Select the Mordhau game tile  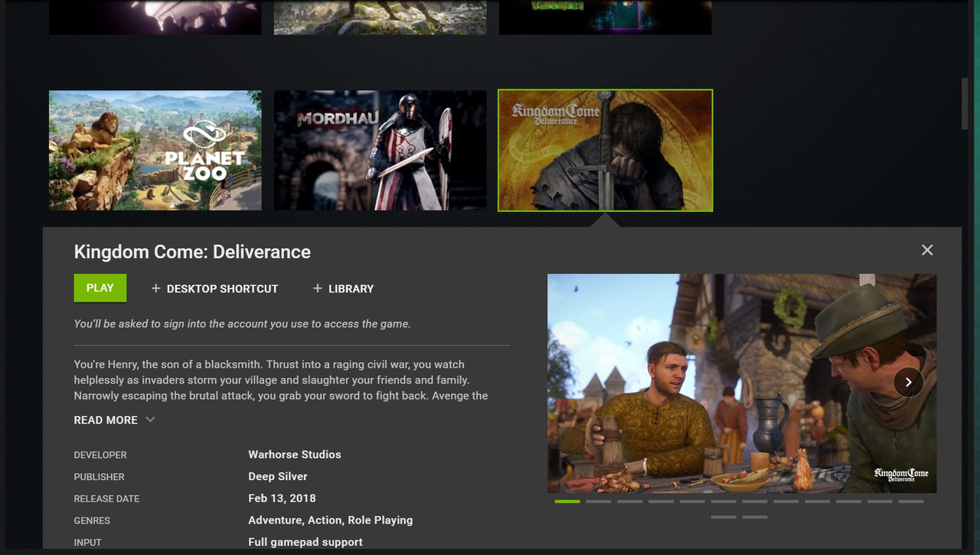(x=381, y=151)
